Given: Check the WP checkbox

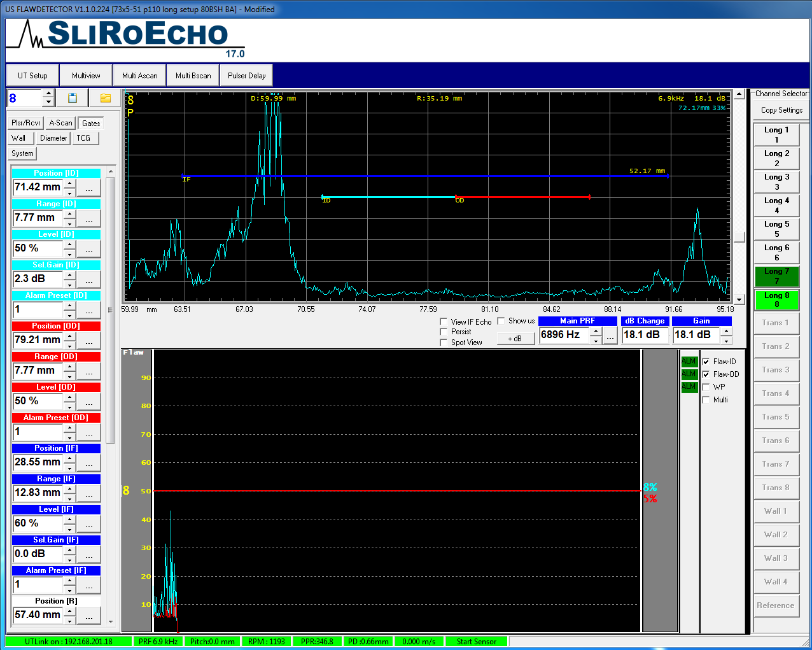Looking at the screenshot, I should tap(706, 387).
